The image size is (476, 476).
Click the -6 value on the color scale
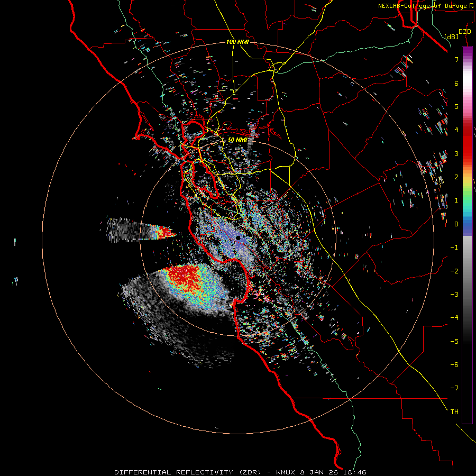point(454,365)
